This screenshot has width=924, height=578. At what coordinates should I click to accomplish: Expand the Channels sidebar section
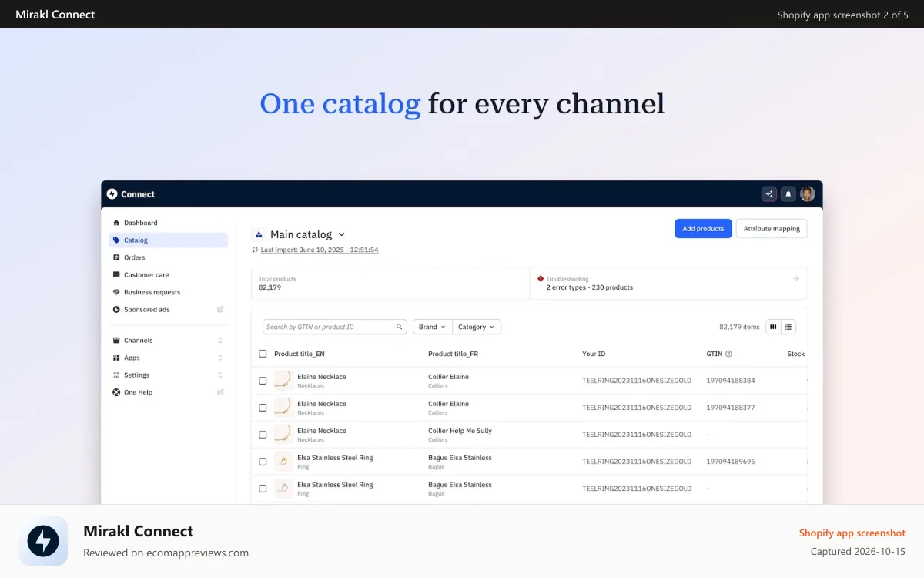[x=220, y=341]
